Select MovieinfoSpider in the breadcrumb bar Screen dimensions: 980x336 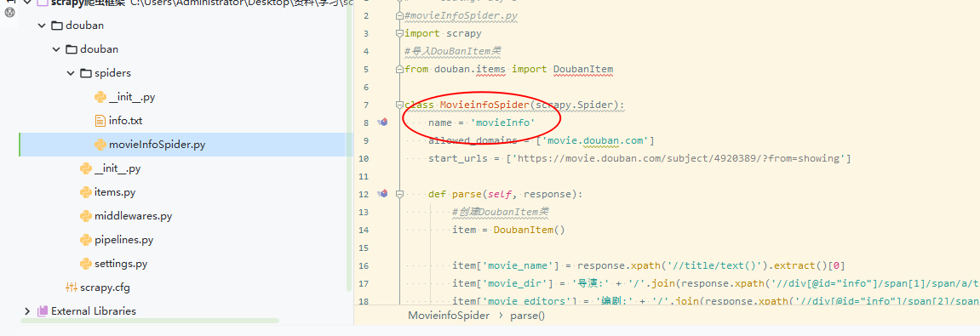(449, 316)
